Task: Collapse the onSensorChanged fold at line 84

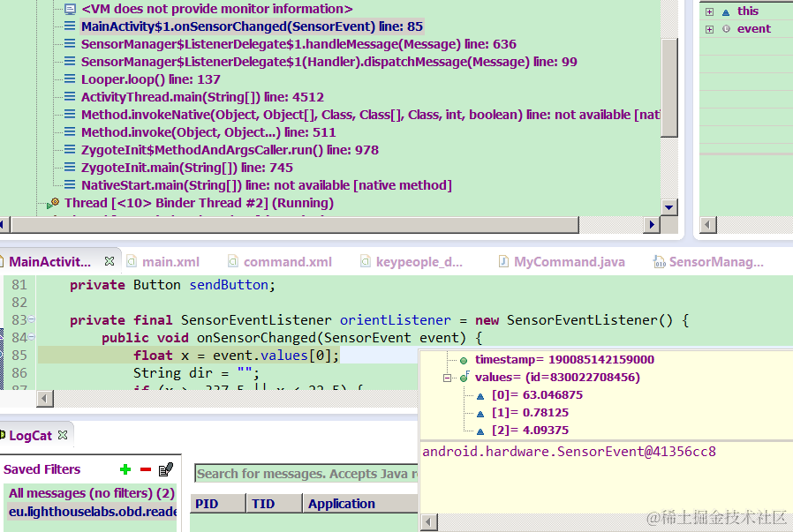Action: 32,337
